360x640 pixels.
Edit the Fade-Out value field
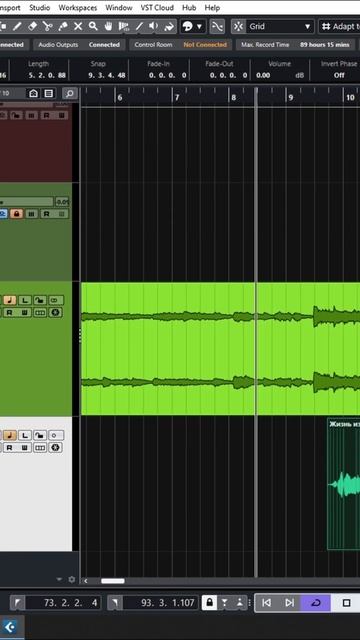[x=228, y=75]
